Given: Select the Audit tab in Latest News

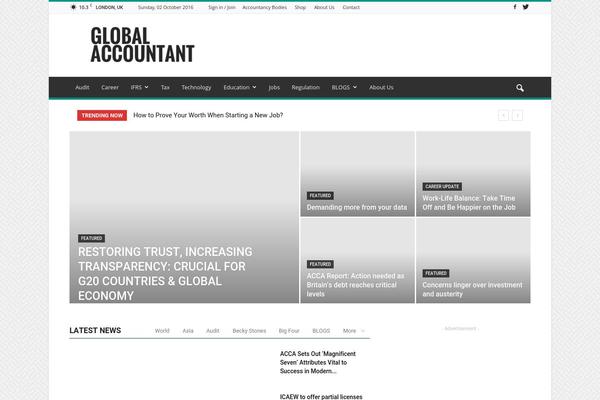Looking at the screenshot, I should click(213, 331).
